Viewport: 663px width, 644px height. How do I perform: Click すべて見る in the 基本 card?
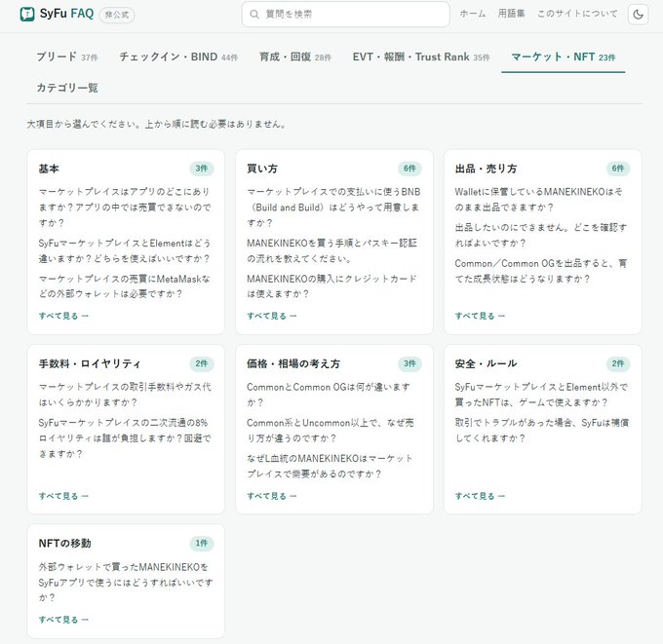click(63, 316)
